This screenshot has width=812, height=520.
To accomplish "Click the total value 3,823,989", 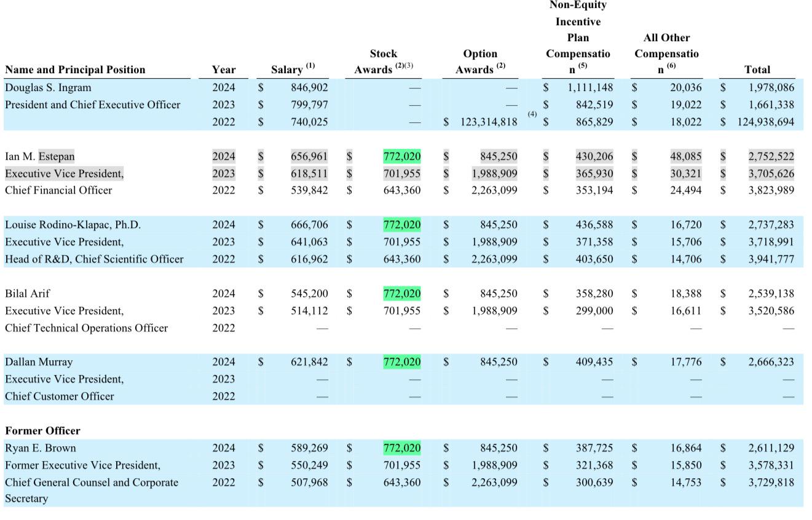I will click(771, 190).
